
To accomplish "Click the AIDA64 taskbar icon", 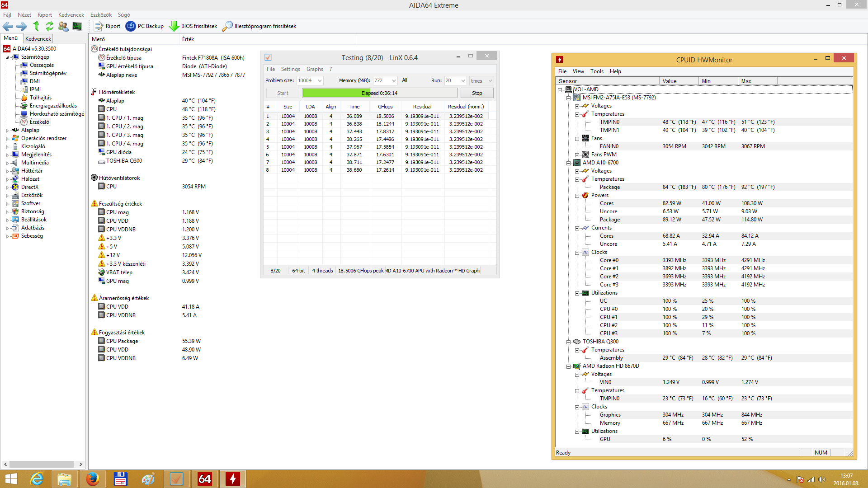I will tap(204, 479).
